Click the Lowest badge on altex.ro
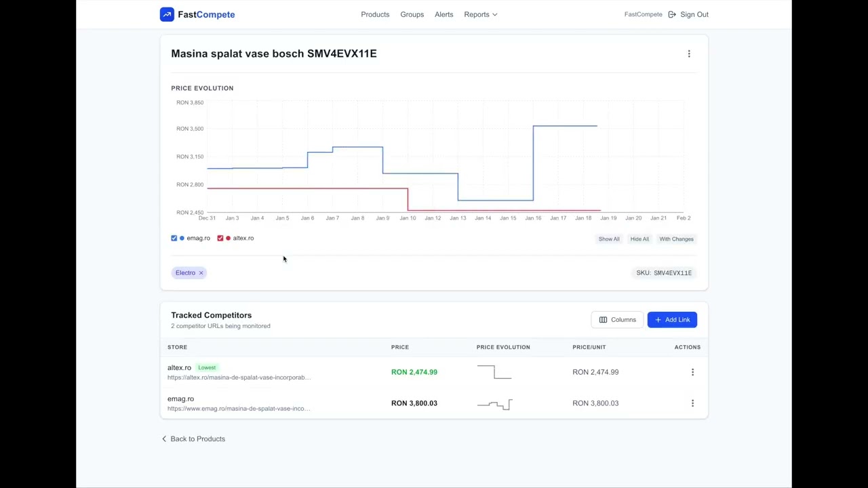This screenshot has width=868, height=488. [207, 367]
